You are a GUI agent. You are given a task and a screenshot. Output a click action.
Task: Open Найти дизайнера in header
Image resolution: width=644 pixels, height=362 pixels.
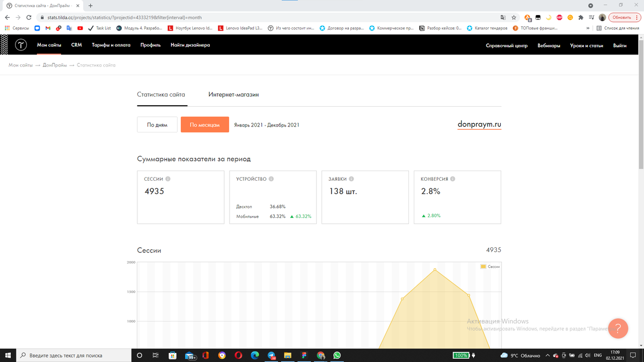tap(190, 45)
